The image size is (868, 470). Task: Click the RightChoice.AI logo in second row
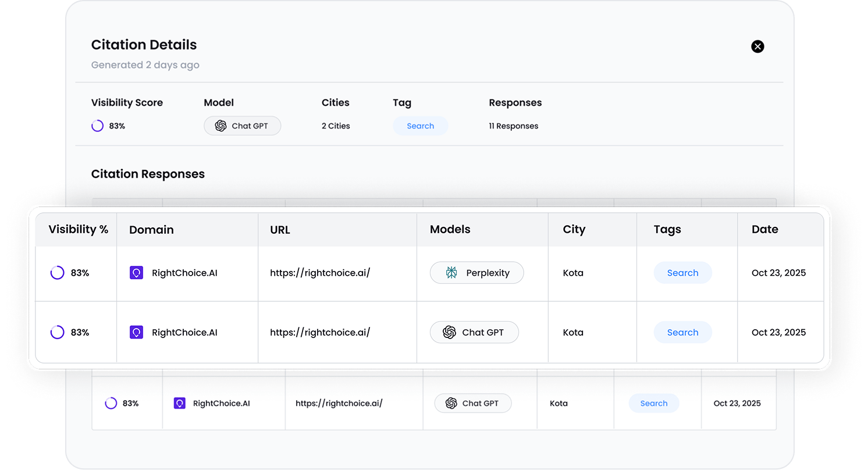click(136, 332)
